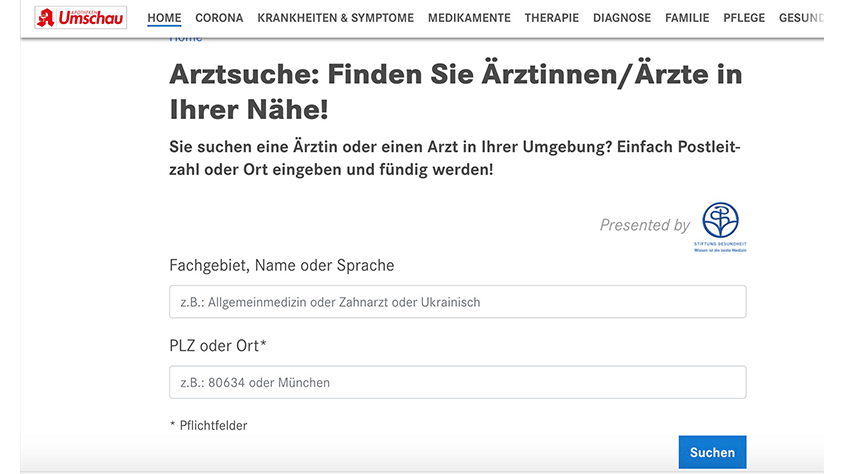This screenshot has height=474, width=844.
Task: Open the Stiftung Gesundheit logo
Action: tap(720, 226)
